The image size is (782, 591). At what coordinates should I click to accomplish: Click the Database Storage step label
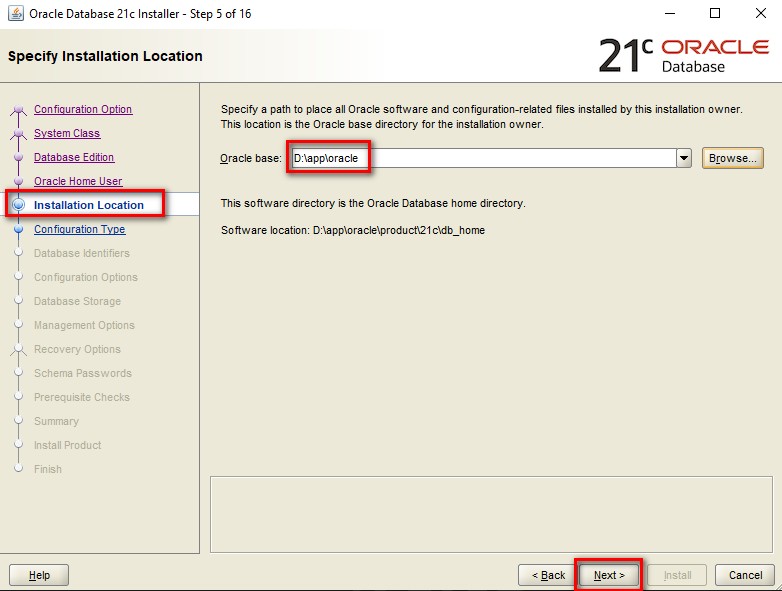click(x=77, y=301)
